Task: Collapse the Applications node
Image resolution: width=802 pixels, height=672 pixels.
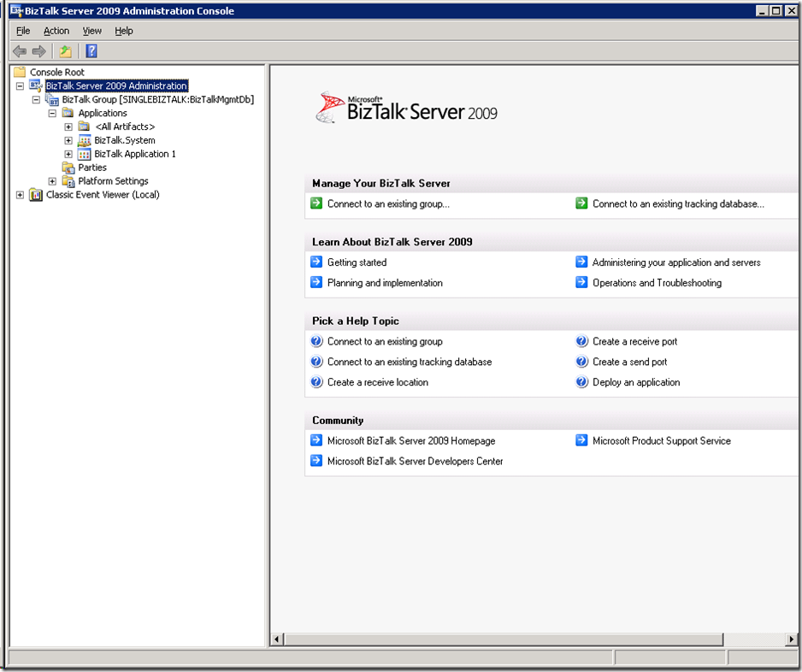Action: (x=52, y=113)
